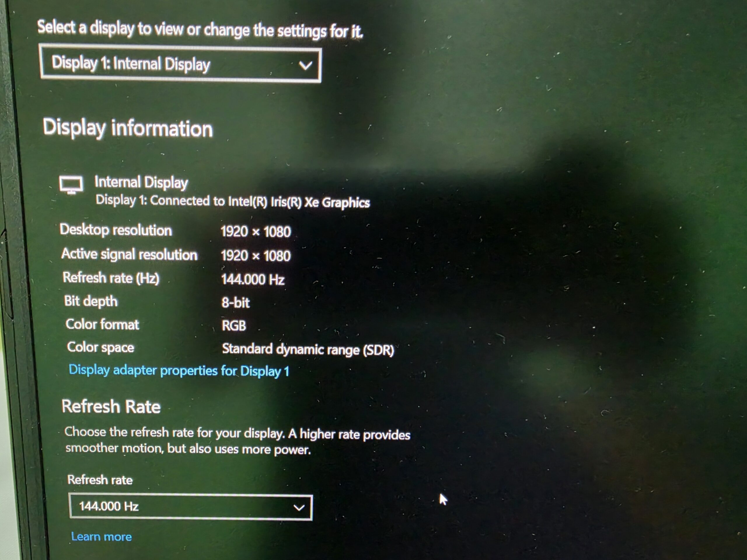Viewport: 747px width, 560px height.
Task: Click the Refresh Rate section heading
Action: point(111,406)
